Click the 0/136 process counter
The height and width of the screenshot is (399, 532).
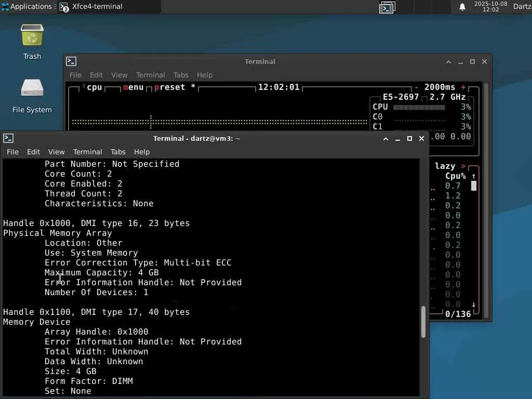coord(458,314)
